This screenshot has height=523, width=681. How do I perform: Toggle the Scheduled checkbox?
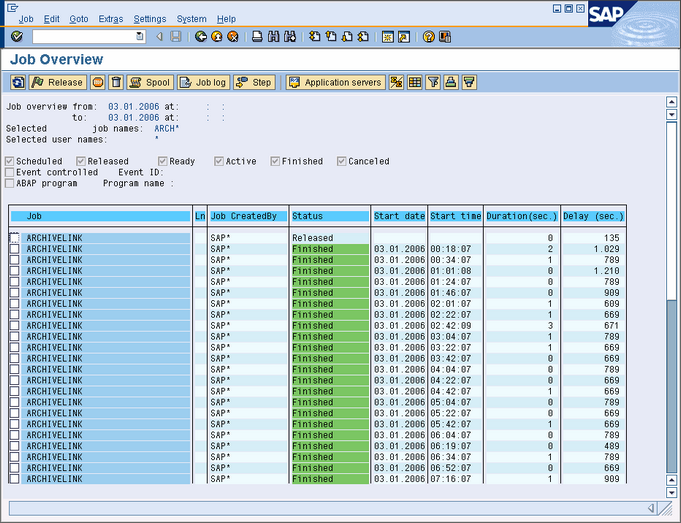coord(10,161)
